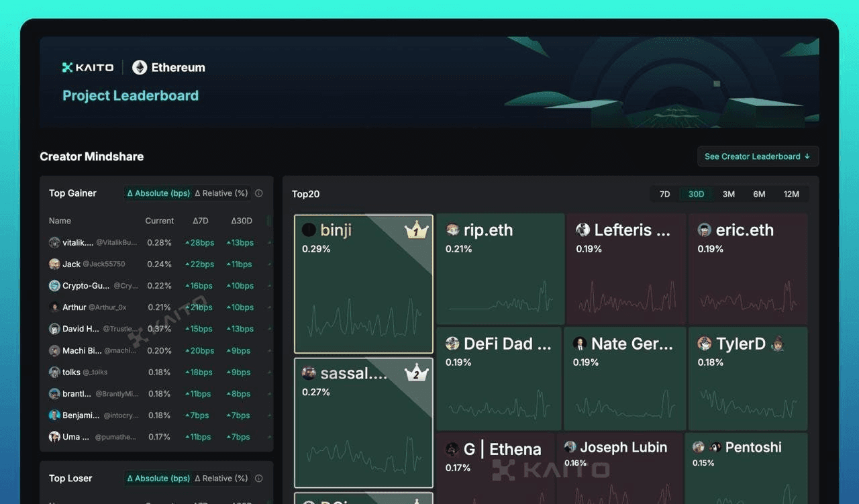The height and width of the screenshot is (504, 859).
Task: Click G | Ethena avatar in the treemap
Action: (x=452, y=449)
